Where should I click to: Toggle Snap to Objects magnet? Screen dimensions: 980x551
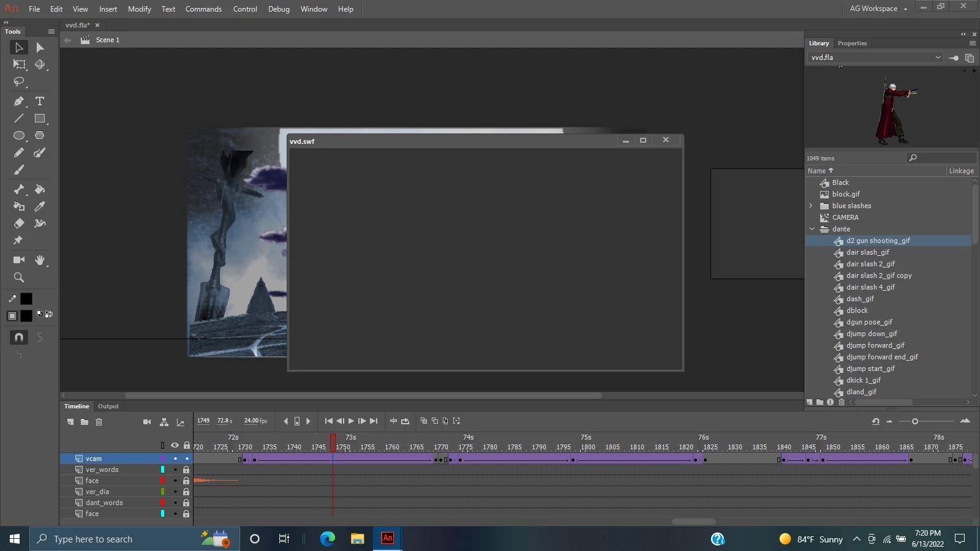[x=19, y=337]
